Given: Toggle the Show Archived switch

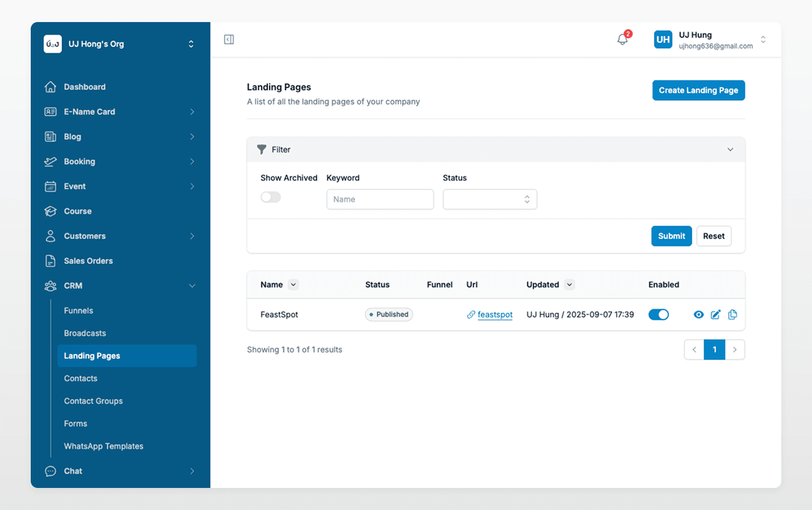Looking at the screenshot, I should (x=270, y=197).
